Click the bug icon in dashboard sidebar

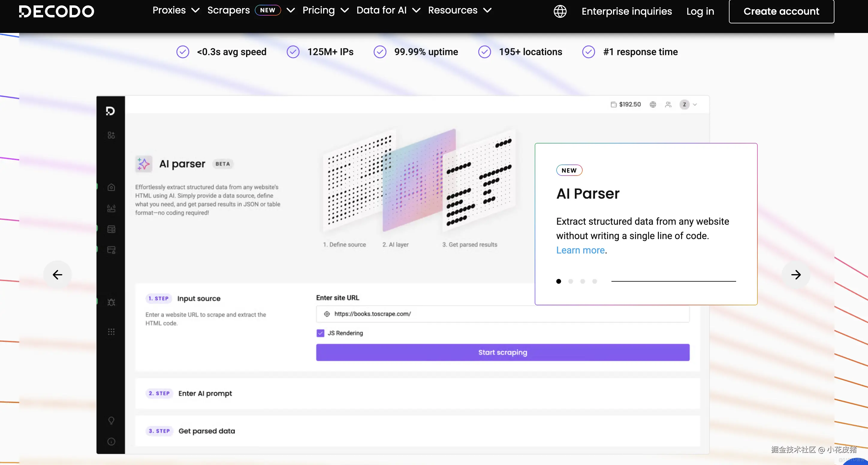[x=111, y=302]
